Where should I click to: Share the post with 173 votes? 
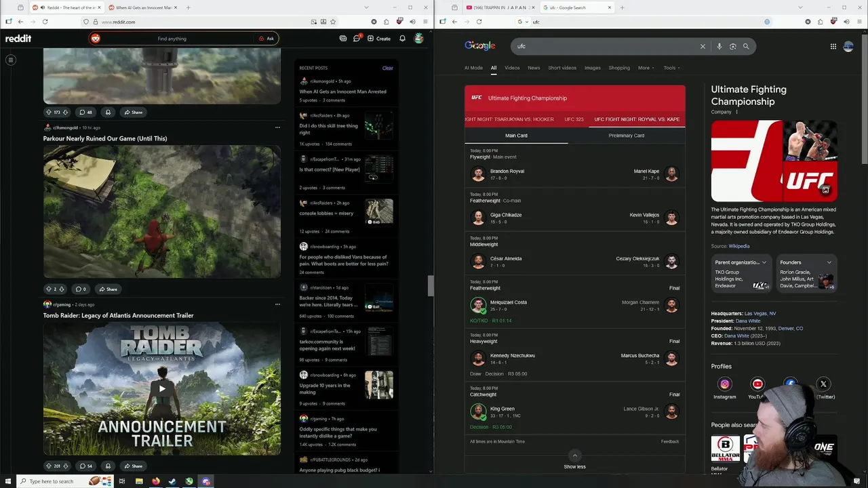point(133,113)
